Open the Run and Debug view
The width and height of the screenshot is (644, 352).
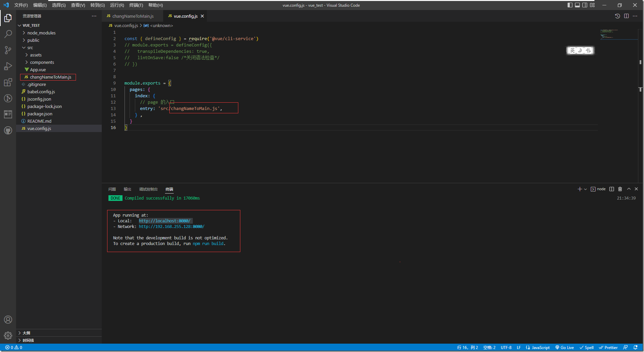tap(8, 66)
